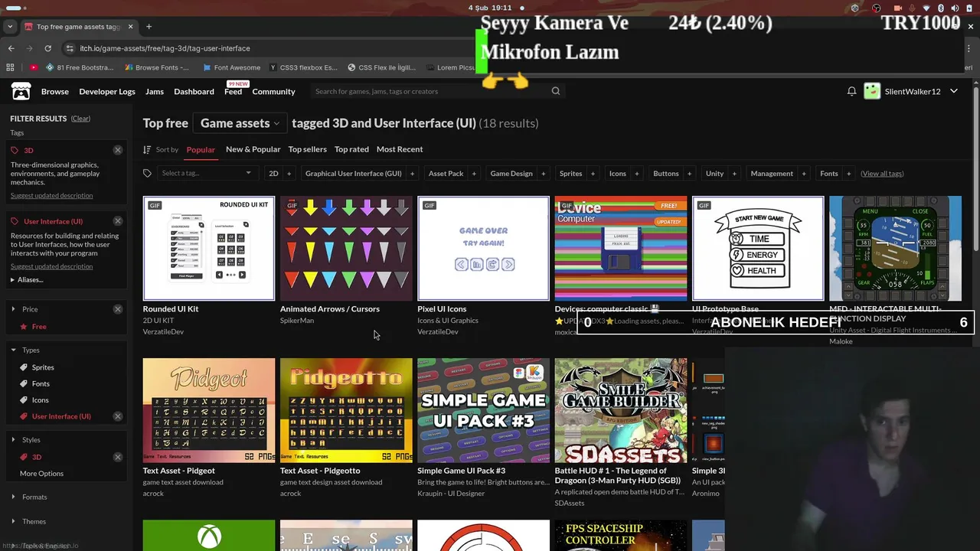Go to Jams page
Screen dimensions: 980x551
155,92
